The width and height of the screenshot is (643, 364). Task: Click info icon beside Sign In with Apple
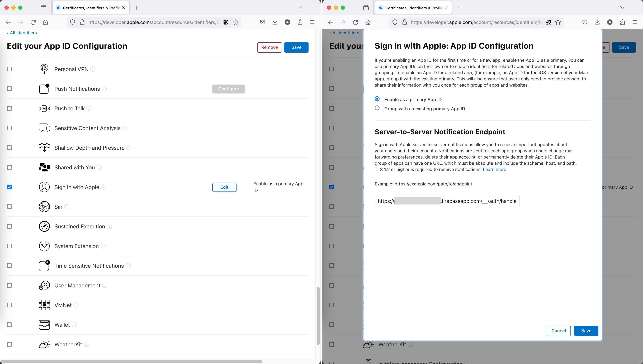103,187
